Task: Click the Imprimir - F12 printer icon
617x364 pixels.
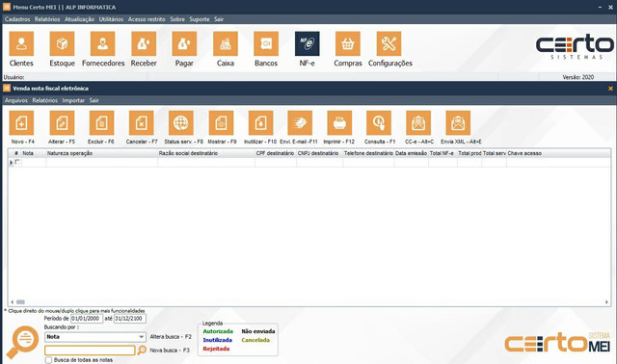Action: 339,123
